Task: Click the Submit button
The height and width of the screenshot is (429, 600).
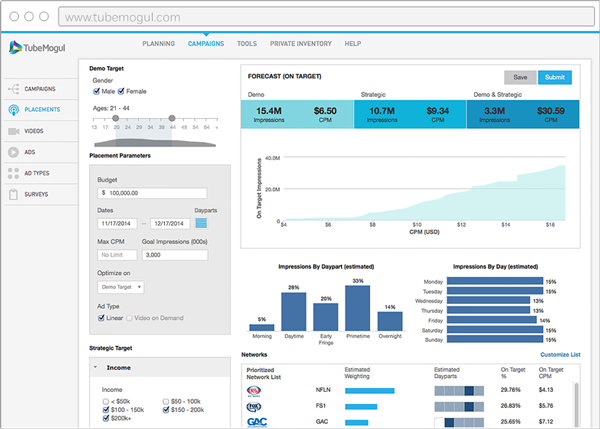Action: 555,77
